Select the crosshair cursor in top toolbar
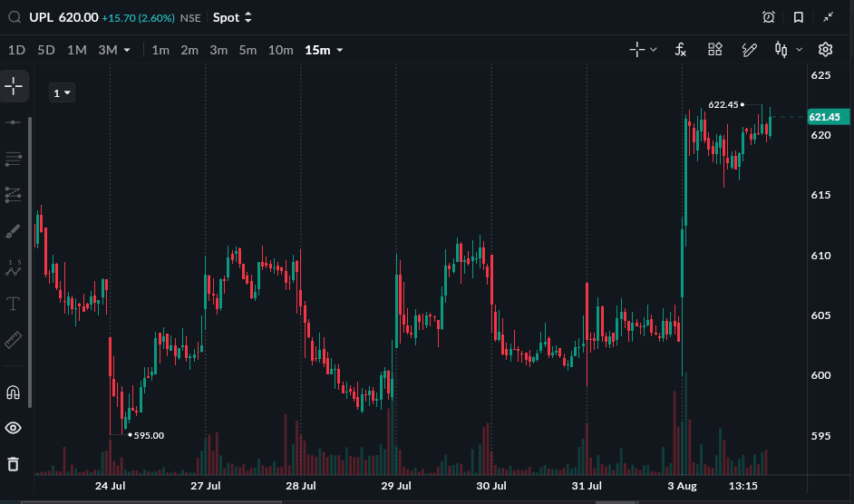This screenshot has height=504, width=854. point(636,50)
